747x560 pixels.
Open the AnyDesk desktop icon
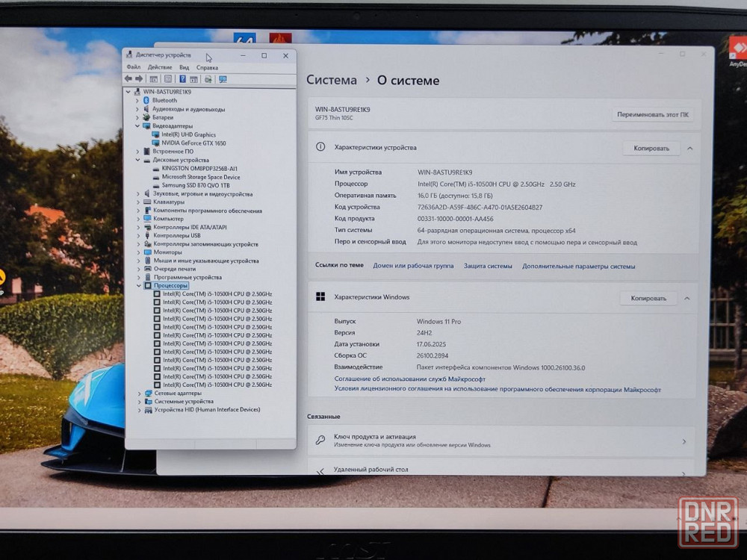click(737, 50)
